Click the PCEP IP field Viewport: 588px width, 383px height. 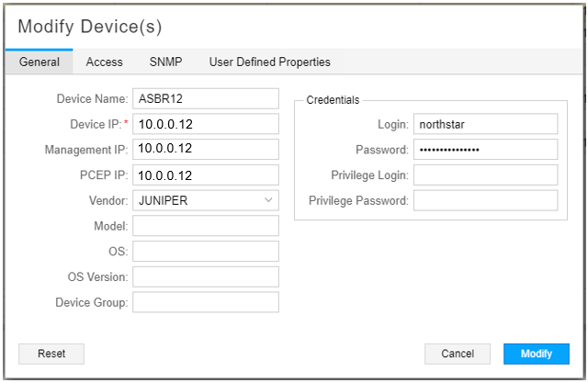coord(205,175)
